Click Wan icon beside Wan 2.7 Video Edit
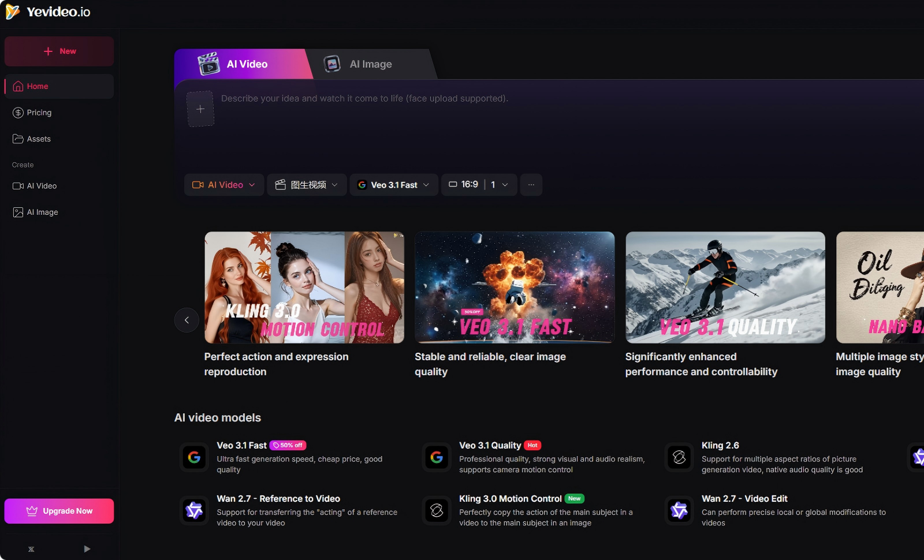This screenshot has height=560, width=924. pyautogui.click(x=679, y=510)
